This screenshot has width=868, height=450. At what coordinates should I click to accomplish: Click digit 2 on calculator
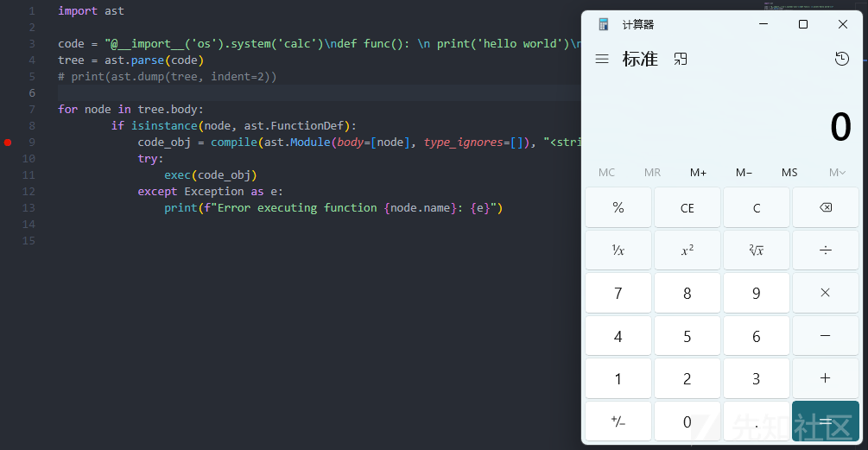coord(687,378)
